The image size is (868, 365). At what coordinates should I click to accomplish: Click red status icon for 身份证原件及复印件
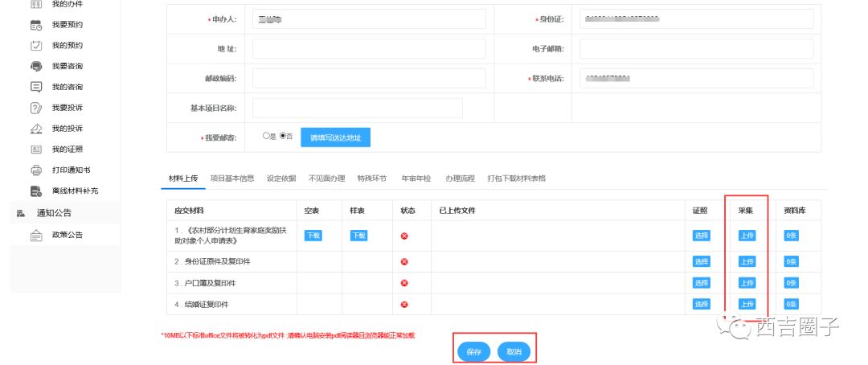[404, 261]
